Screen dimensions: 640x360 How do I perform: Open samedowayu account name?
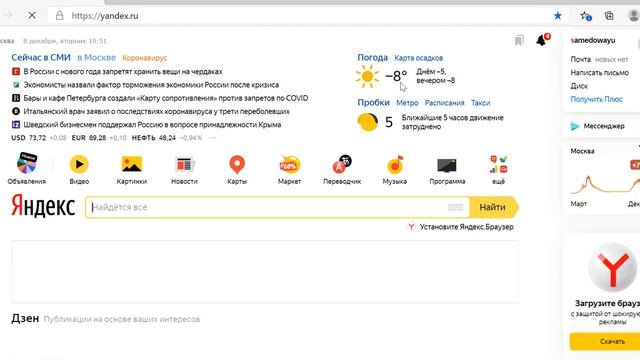(593, 40)
